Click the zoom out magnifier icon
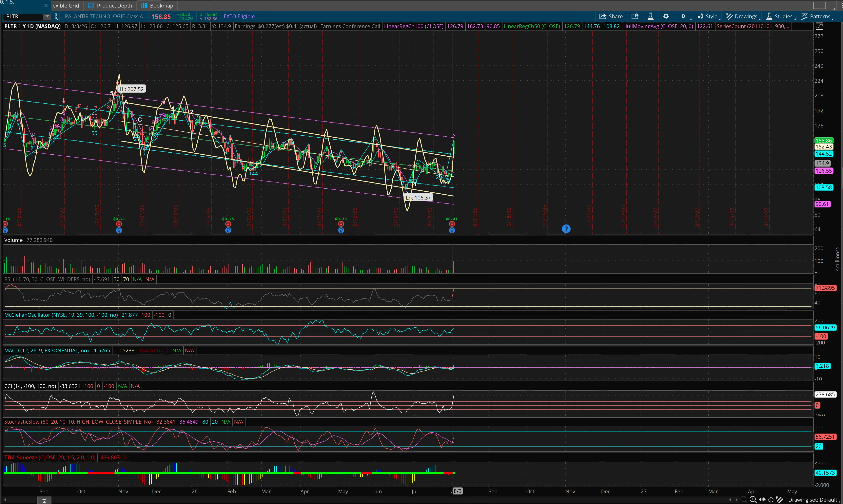The image size is (843, 504). (743, 500)
